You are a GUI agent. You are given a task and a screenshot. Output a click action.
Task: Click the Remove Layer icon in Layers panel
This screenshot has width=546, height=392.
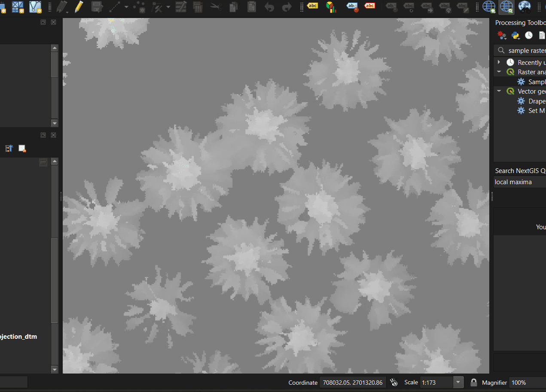pos(22,149)
